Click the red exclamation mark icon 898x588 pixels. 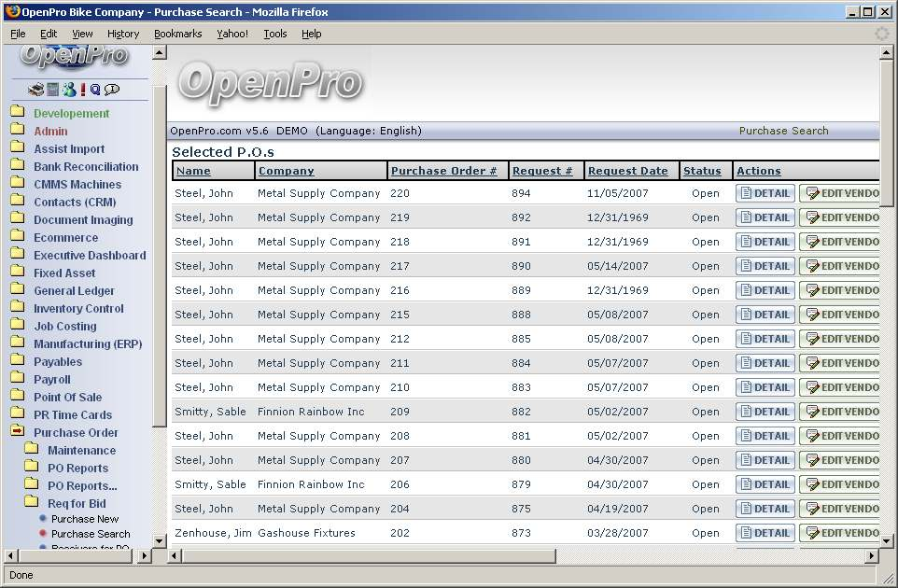point(82,90)
